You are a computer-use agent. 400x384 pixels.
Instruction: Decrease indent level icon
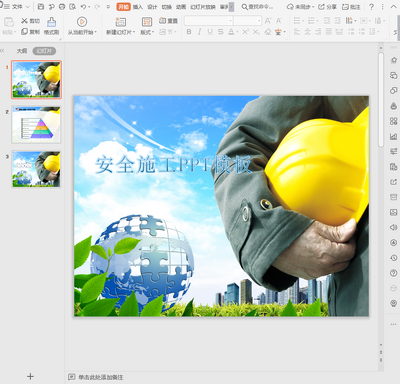tap(327, 21)
